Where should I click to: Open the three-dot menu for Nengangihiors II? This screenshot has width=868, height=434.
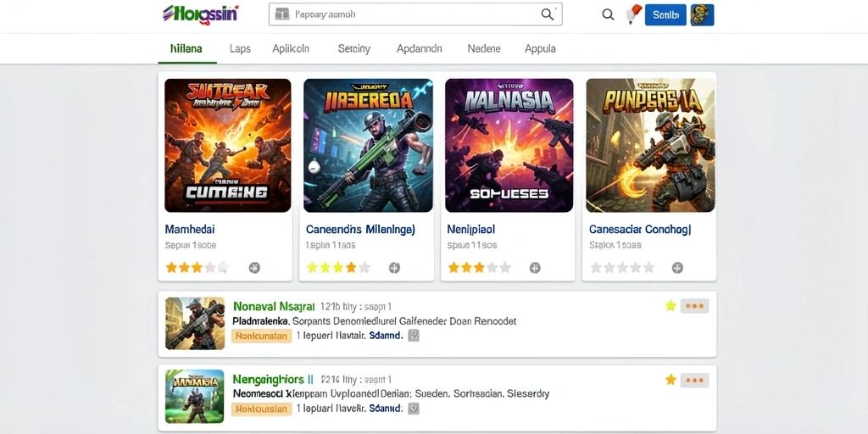click(x=694, y=381)
